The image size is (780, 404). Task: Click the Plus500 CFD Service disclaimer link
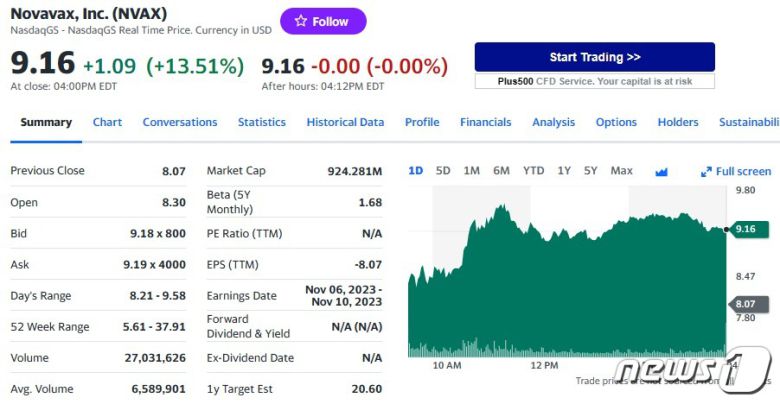(x=594, y=81)
